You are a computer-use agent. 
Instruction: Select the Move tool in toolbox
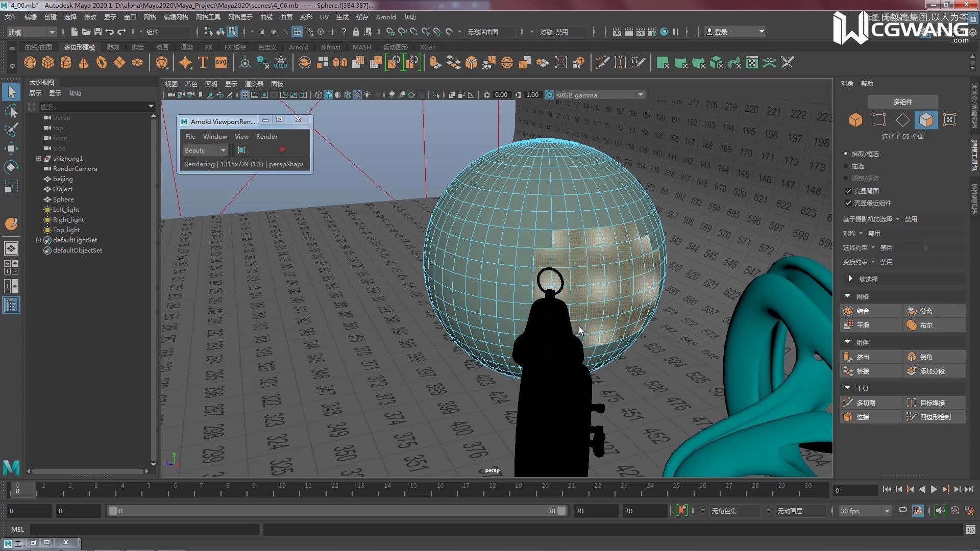(11, 149)
